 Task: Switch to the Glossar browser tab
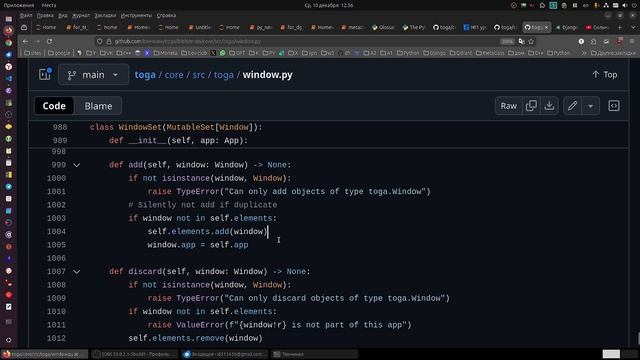[383, 27]
